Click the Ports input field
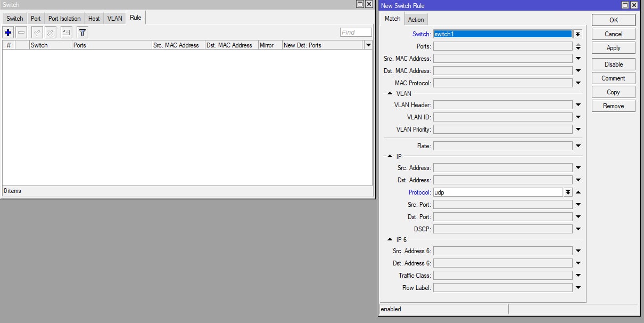This screenshot has height=323, width=644. tap(503, 46)
